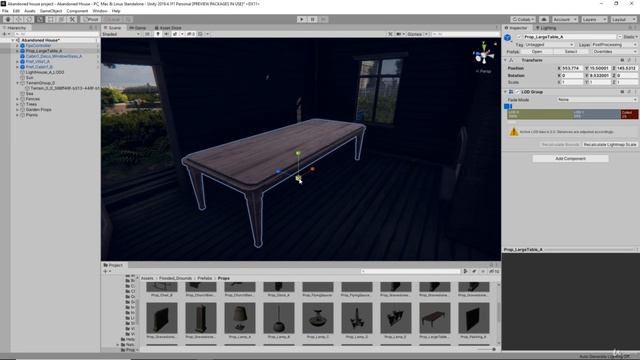The width and height of the screenshot is (640, 360).
Task: Click the scene orientation gizmo
Action: pos(484,54)
